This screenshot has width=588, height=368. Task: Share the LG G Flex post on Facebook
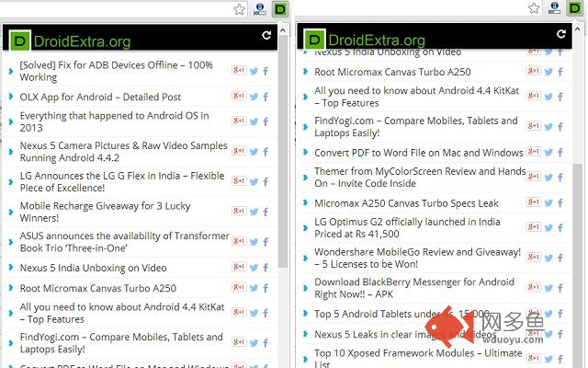click(x=266, y=182)
